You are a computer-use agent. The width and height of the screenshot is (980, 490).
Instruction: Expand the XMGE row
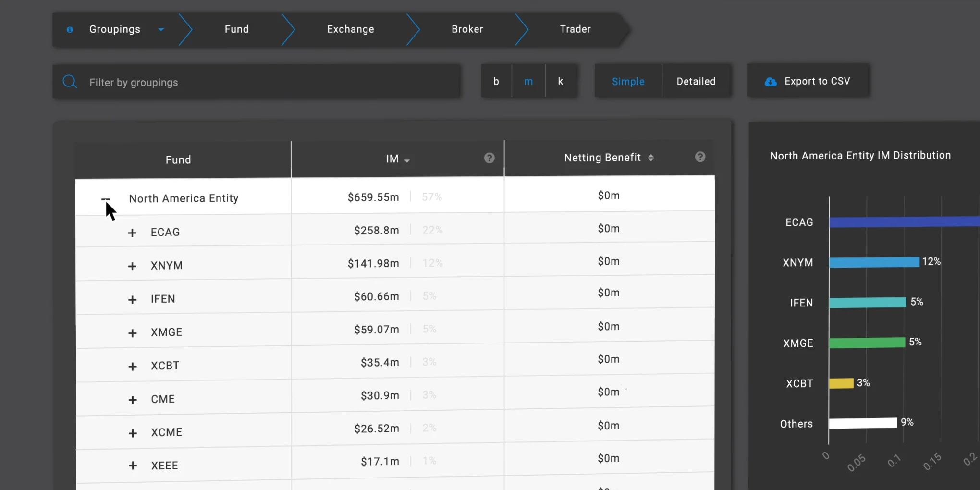point(133,333)
